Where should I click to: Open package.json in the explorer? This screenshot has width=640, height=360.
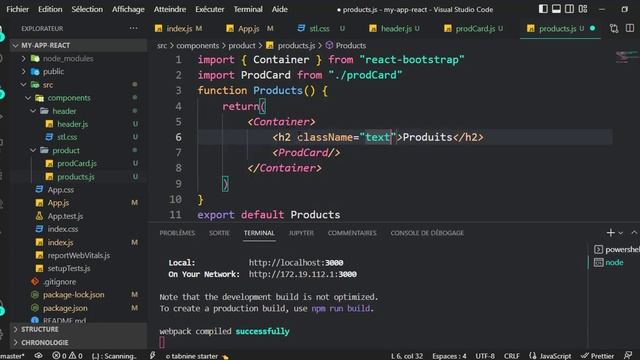[x=65, y=308]
